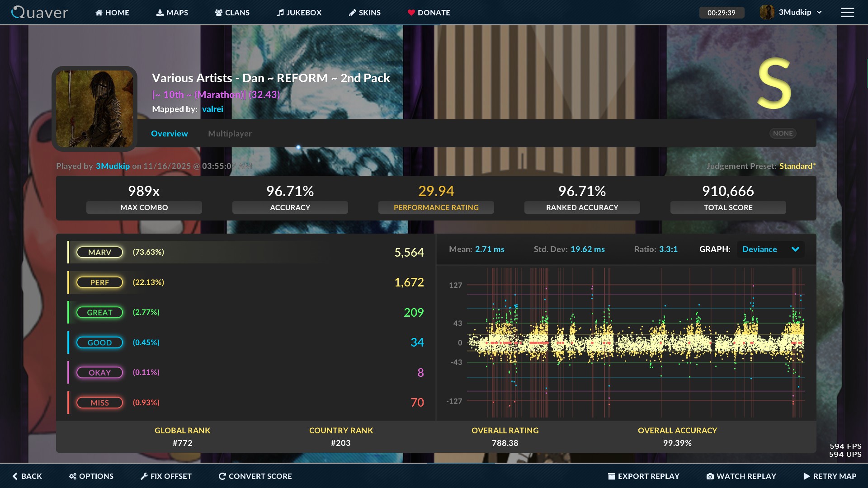This screenshot has height=488, width=868.
Task: Switch to the Multiplayer tab
Action: click(x=230, y=134)
